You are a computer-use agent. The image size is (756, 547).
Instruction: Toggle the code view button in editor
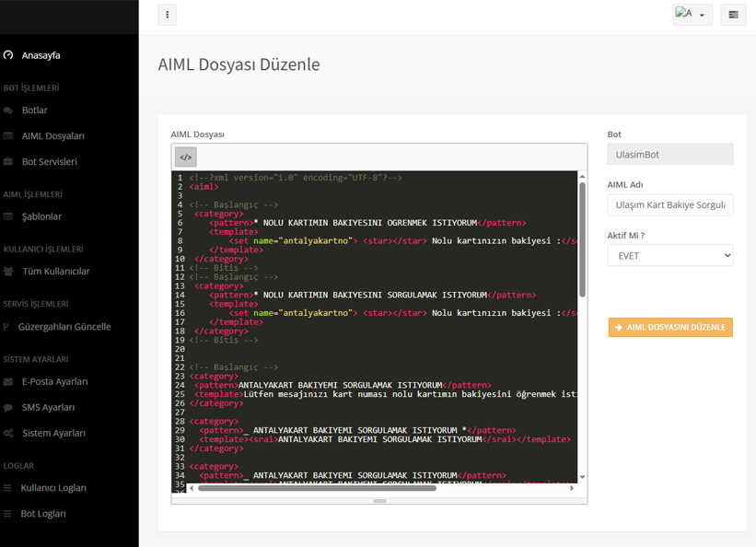point(185,157)
